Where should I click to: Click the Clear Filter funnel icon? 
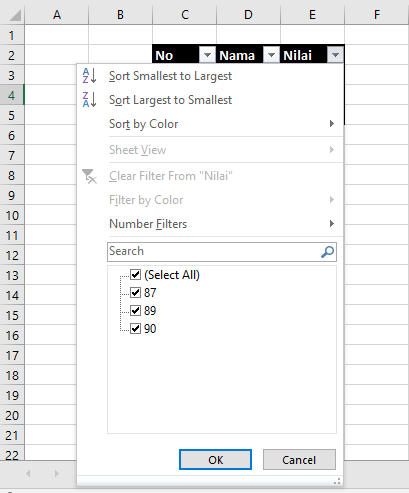click(x=89, y=176)
